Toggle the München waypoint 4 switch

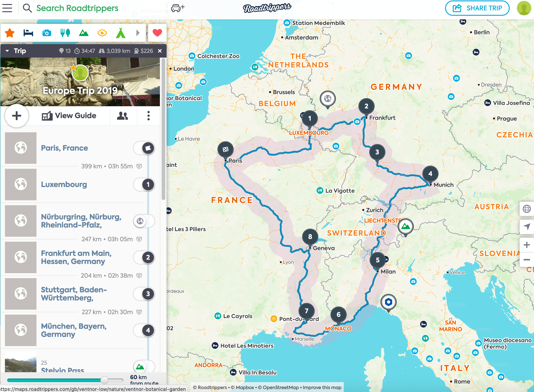click(x=144, y=330)
